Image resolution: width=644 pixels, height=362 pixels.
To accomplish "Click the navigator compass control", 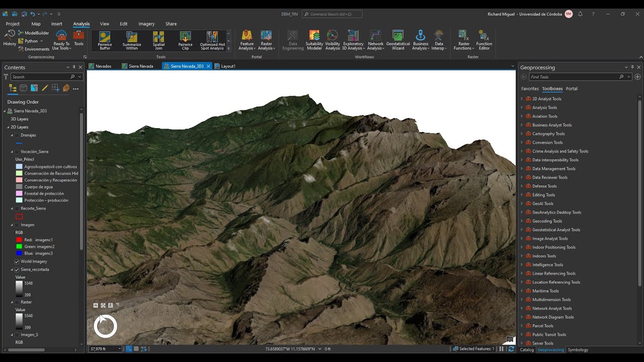I will [105, 326].
